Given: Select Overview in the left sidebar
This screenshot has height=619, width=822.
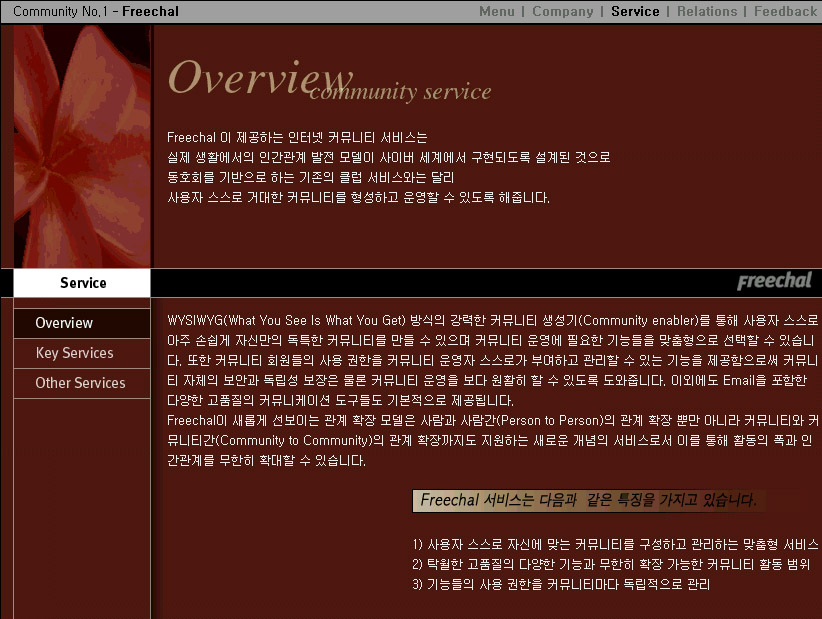Looking at the screenshot, I should point(82,323).
